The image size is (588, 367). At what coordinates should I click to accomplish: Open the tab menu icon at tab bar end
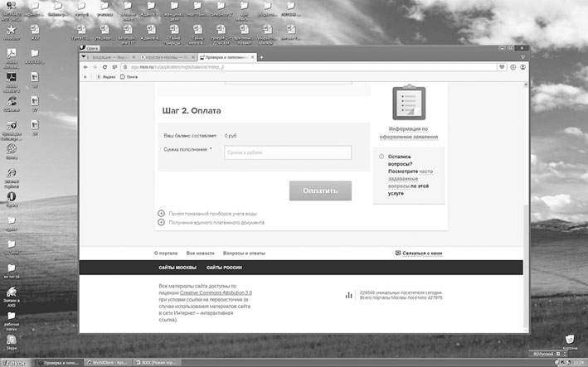pos(522,57)
